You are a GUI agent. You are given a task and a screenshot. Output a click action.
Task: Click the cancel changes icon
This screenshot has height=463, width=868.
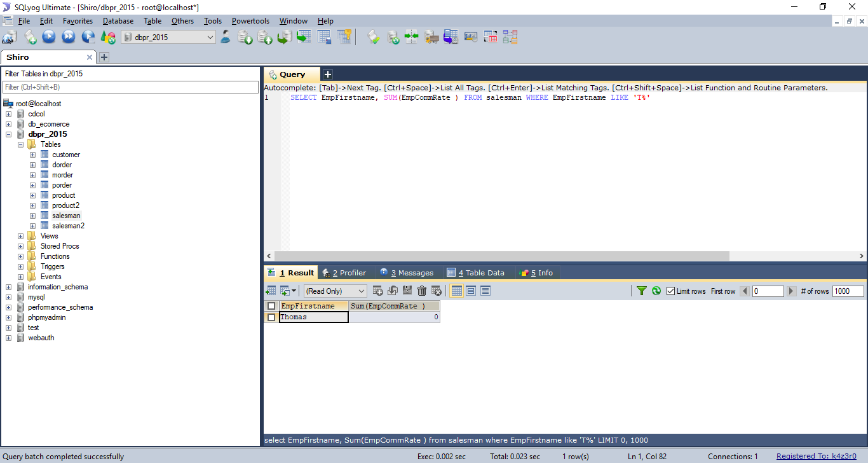[x=437, y=291]
